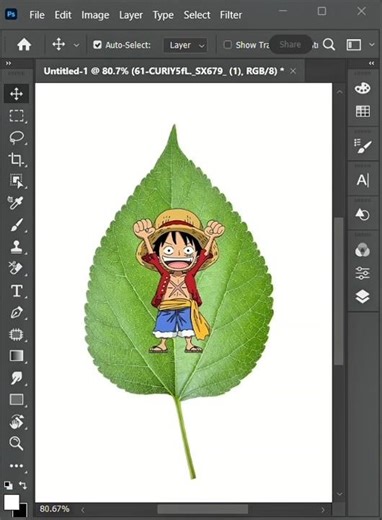
Task: Open the Search magnifier in options bar
Action: click(329, 45)
